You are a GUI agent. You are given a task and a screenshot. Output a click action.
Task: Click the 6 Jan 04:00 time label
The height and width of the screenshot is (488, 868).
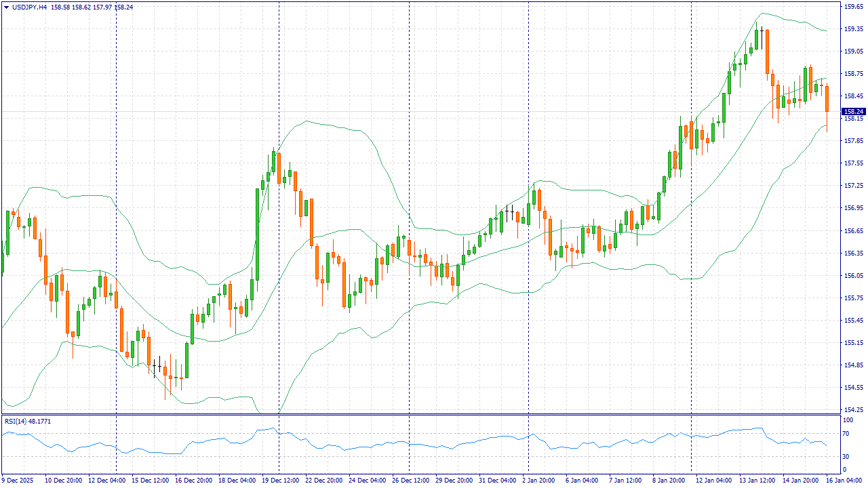[583, 480]
